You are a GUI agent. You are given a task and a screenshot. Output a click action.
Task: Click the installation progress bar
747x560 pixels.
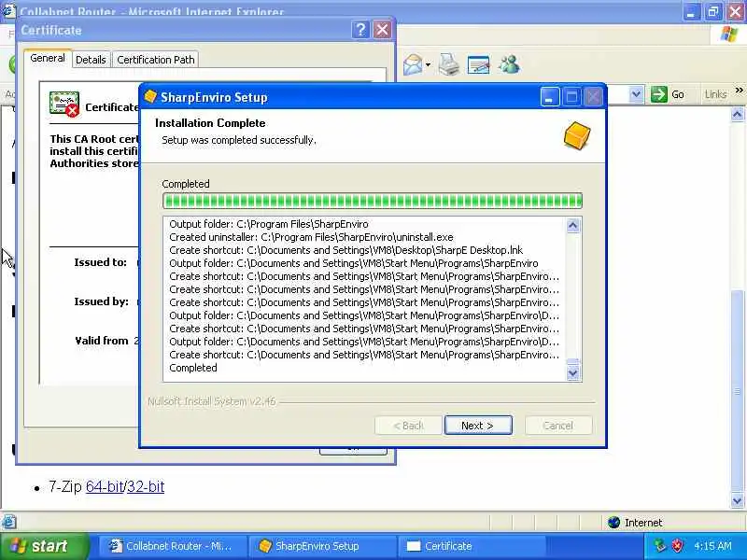point(372,201)
